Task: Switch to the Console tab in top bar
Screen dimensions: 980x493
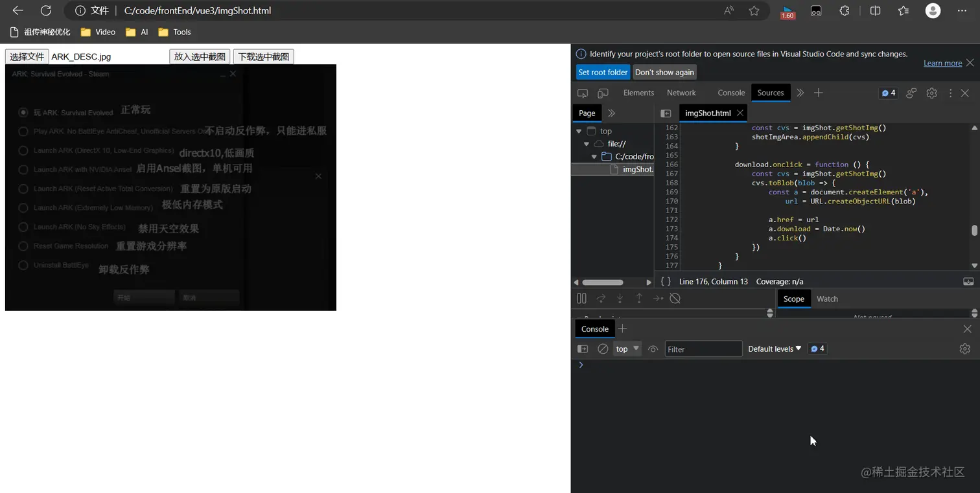Action: tap(731, 93)
